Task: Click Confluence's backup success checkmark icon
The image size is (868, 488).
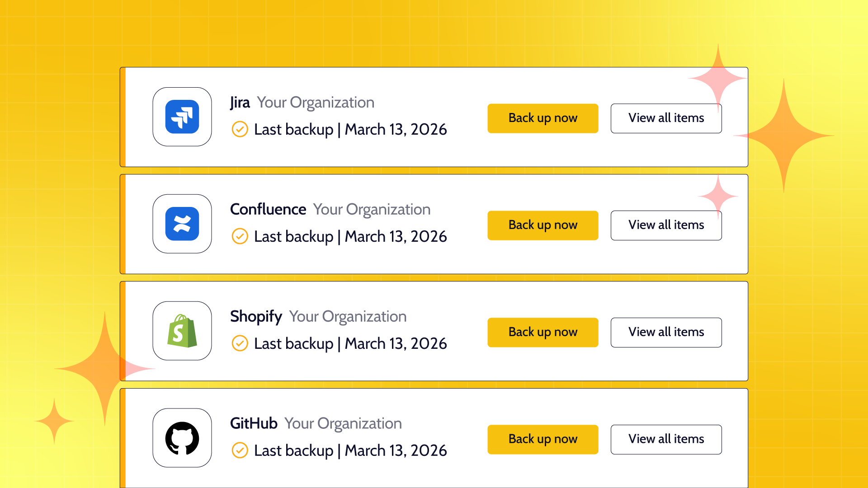Action: 240,236
